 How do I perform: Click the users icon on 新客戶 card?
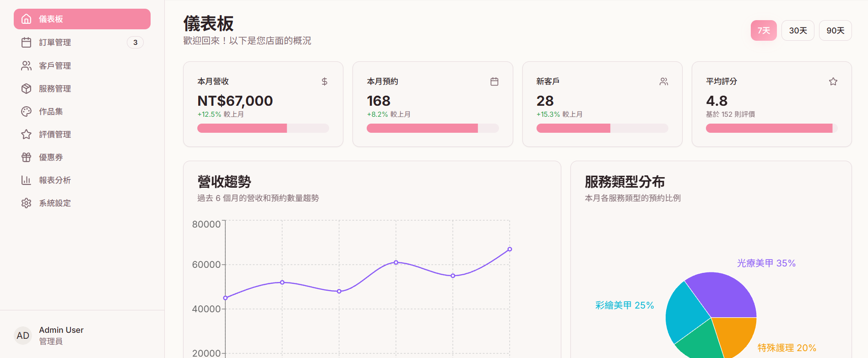pos(664,81)
